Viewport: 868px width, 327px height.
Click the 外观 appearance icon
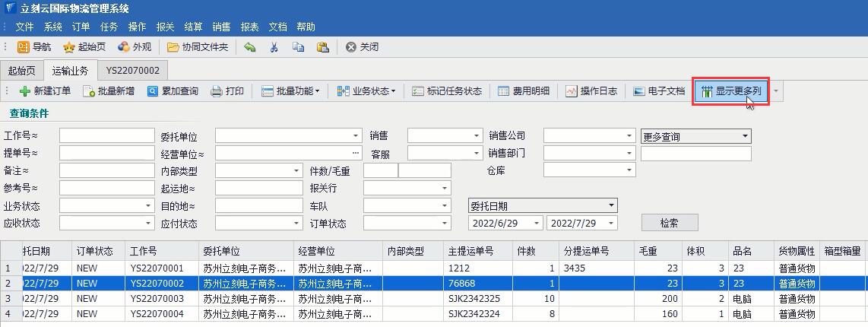(124, 47)
